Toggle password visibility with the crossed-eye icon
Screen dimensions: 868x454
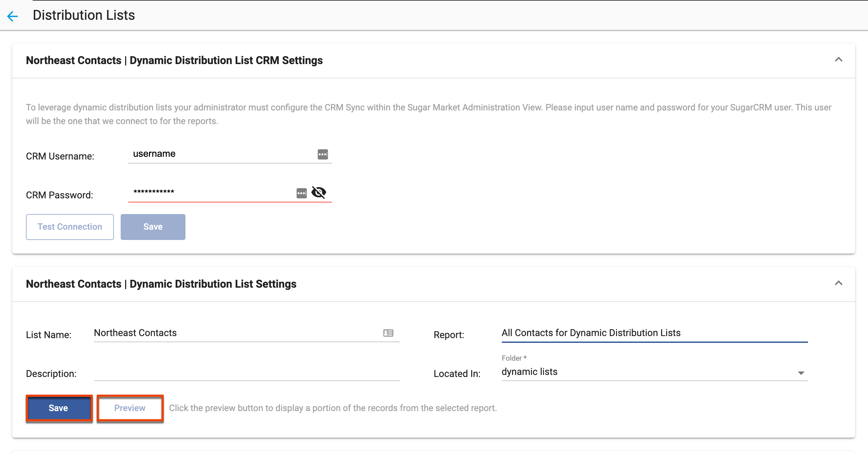319,193
